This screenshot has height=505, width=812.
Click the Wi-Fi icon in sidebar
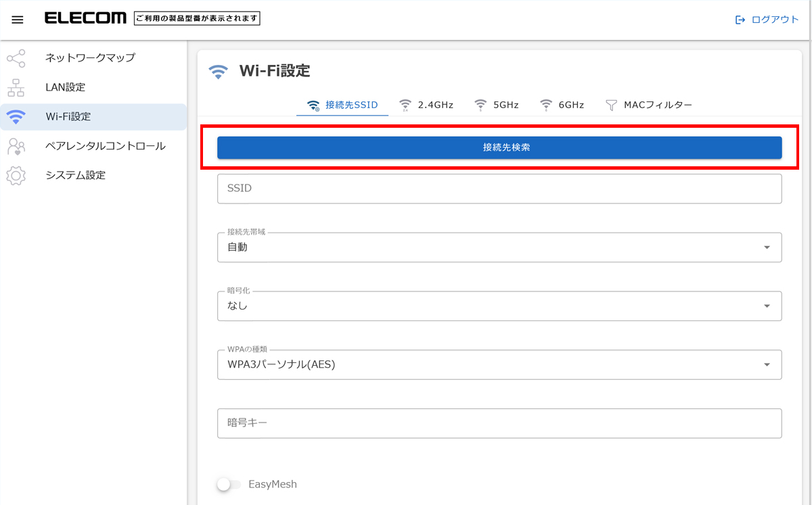16,117
